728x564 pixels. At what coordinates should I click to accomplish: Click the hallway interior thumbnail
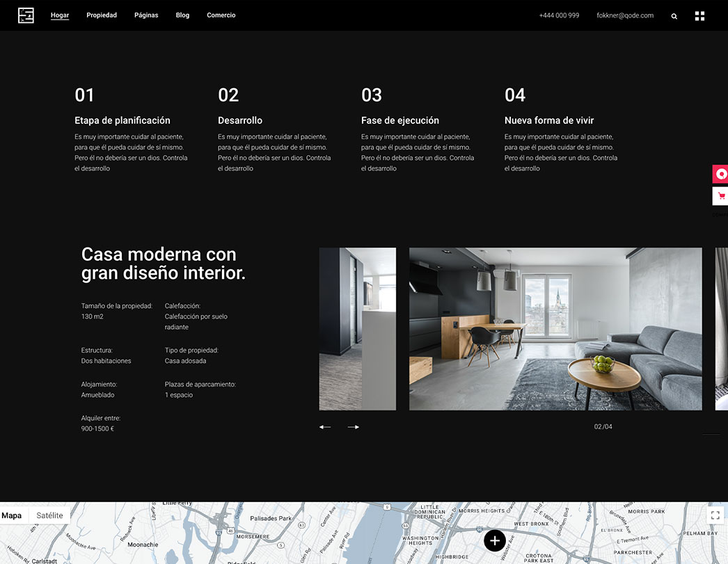358,329
